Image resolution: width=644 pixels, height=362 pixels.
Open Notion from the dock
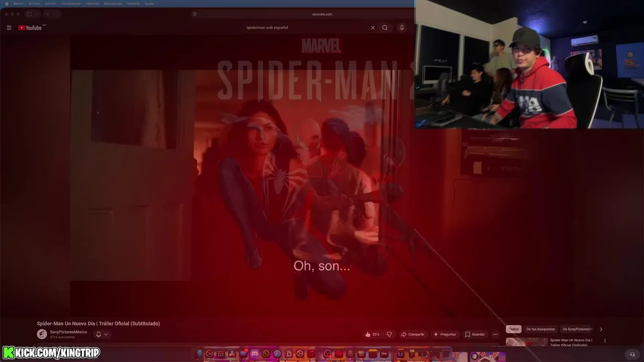coord(289,354)
